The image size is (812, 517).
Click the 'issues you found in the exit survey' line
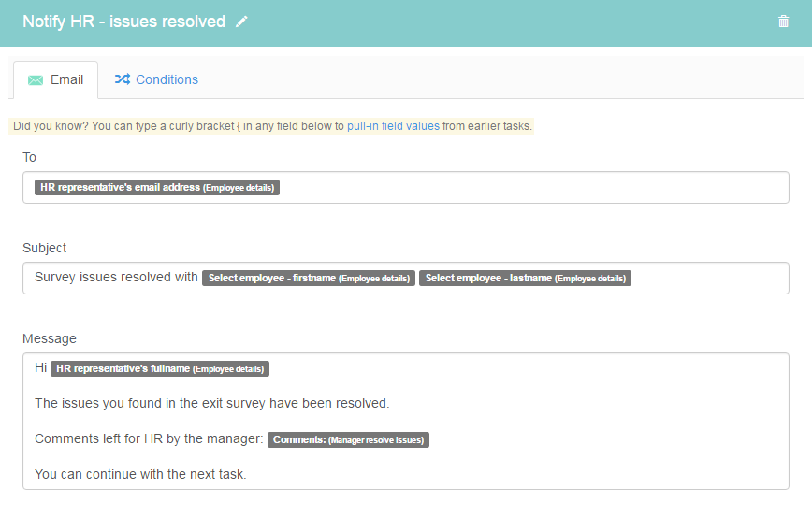tap(211, 403)
